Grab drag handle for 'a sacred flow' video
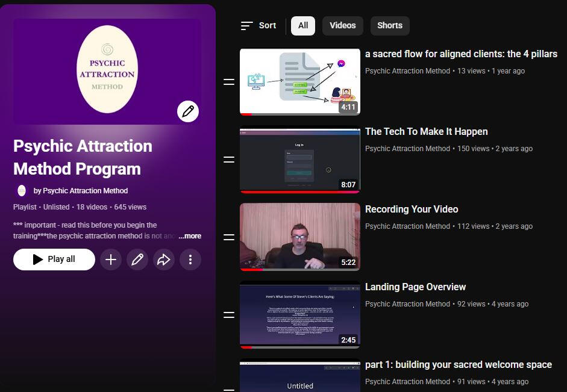The image size is (567, 392). (x=229, y=82)
